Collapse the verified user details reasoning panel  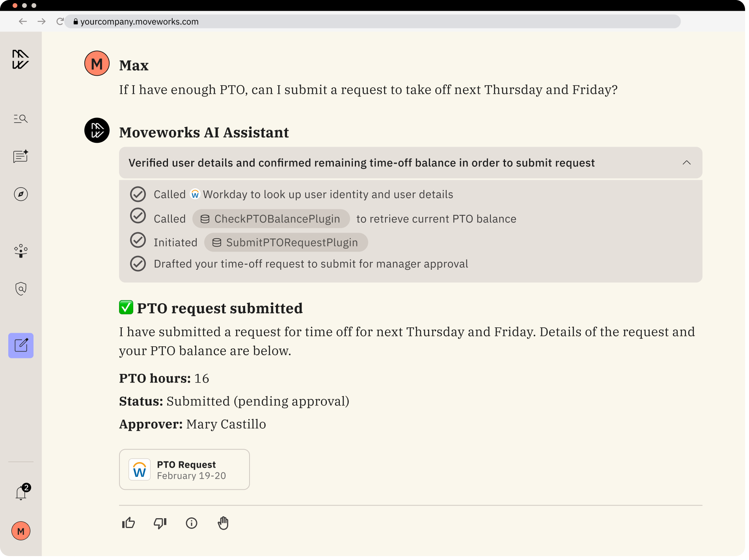point(687,162)
